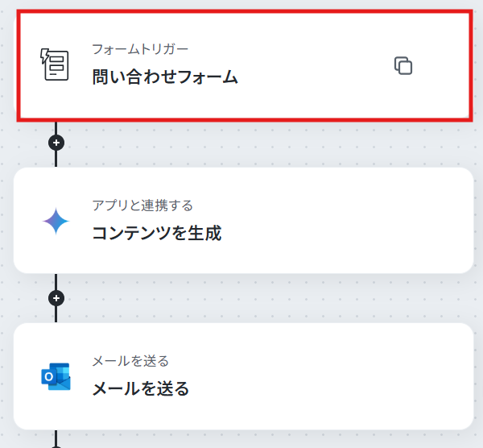Select the bold 問い合わせフォーム title
Screen dimensions: 483x448
[165, 77]
